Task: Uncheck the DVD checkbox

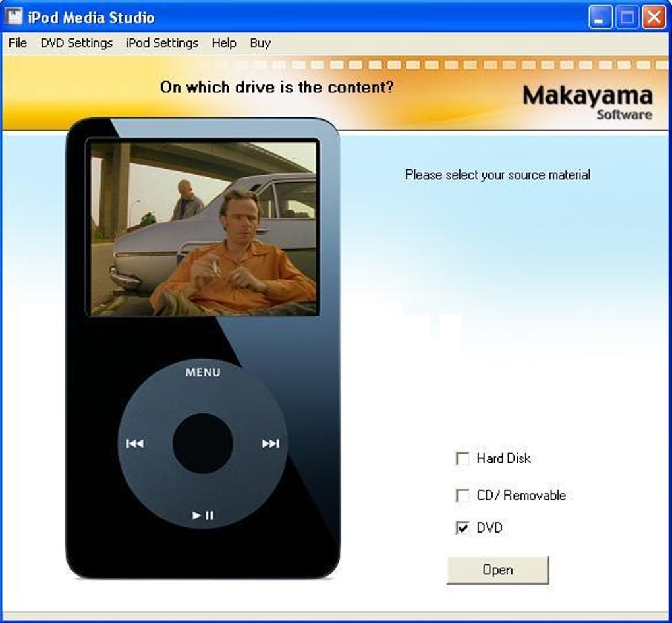Action: point(462,528)
